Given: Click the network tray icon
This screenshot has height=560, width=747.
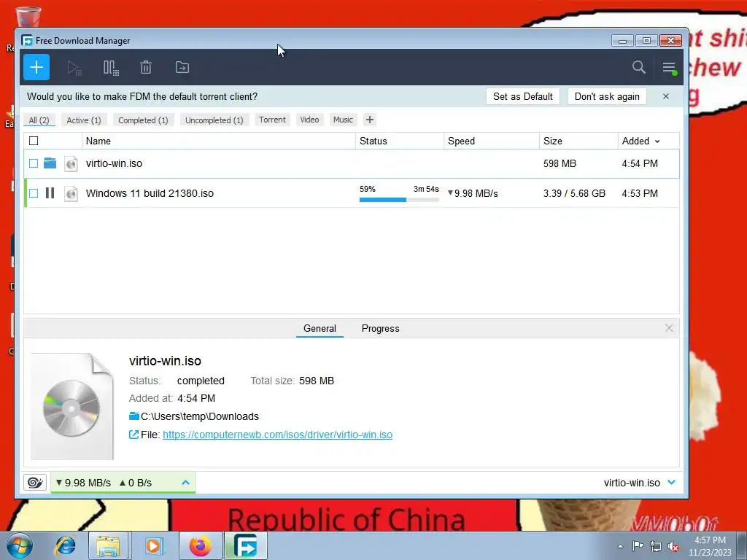Looking at the screenshot, I should pyautogui.click(x=656, y=546).
